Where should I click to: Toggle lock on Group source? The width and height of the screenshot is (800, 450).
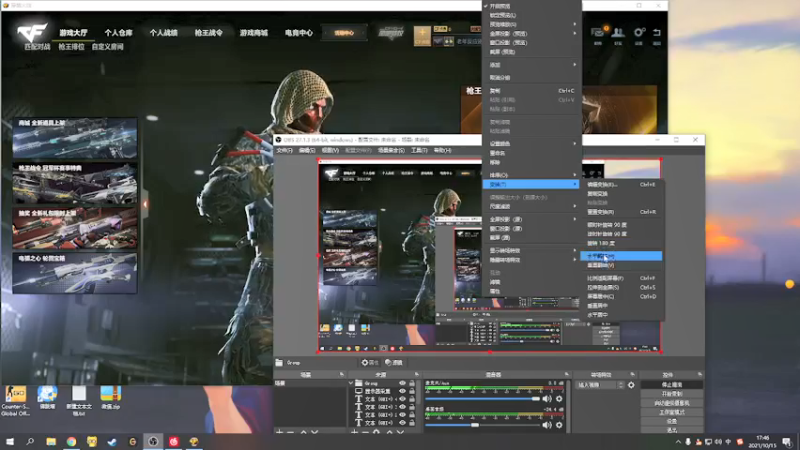[x=412, y=383]
